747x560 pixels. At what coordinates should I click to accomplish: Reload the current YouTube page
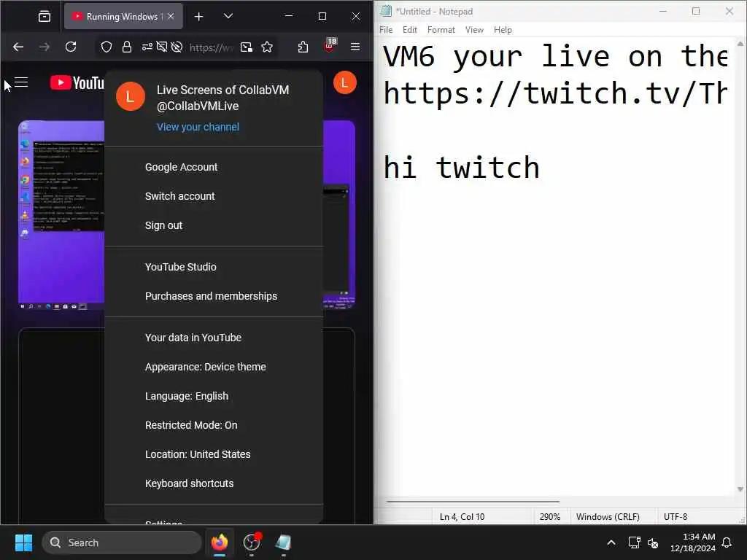[x=71, y=47]
